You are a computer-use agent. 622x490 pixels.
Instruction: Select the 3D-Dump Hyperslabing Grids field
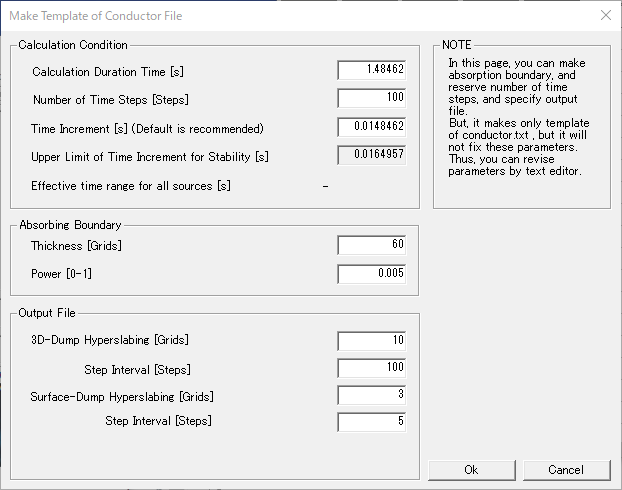coord(372,341)
